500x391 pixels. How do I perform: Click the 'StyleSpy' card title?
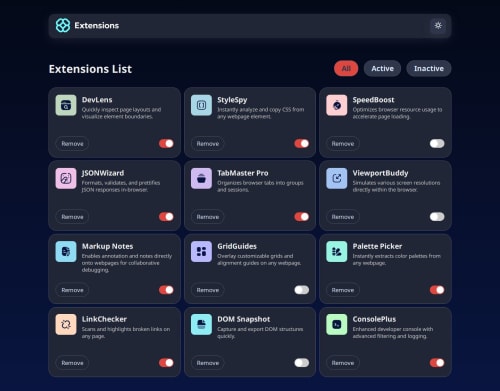pos(232,100)
